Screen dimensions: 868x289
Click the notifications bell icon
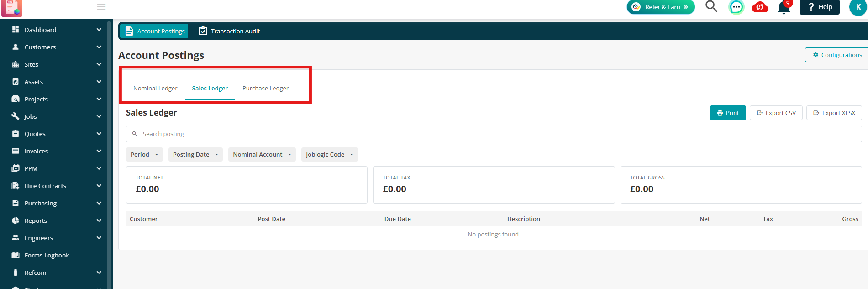click(x=784, y=7)
